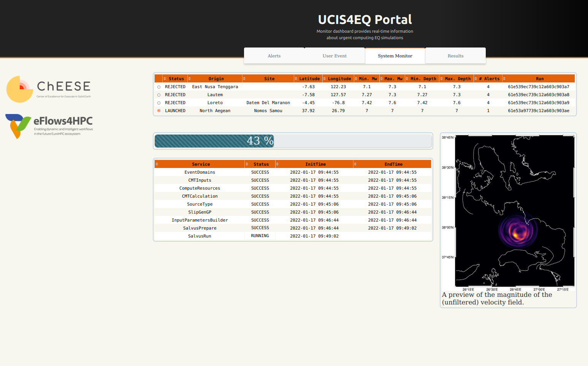Open the User Event tab
The width and height of the screenshot is (588, 366).
pyautogui.click(x=334, y=56)
